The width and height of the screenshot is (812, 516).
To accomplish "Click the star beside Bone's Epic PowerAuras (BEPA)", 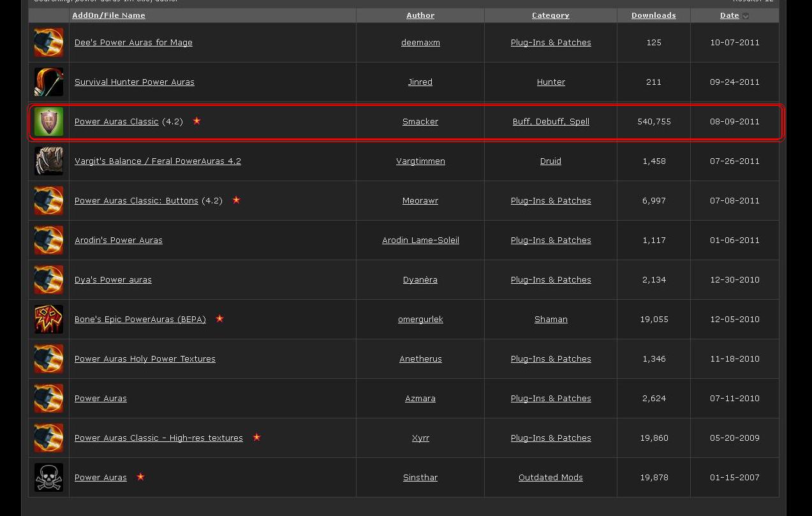I will click(219, 318).
